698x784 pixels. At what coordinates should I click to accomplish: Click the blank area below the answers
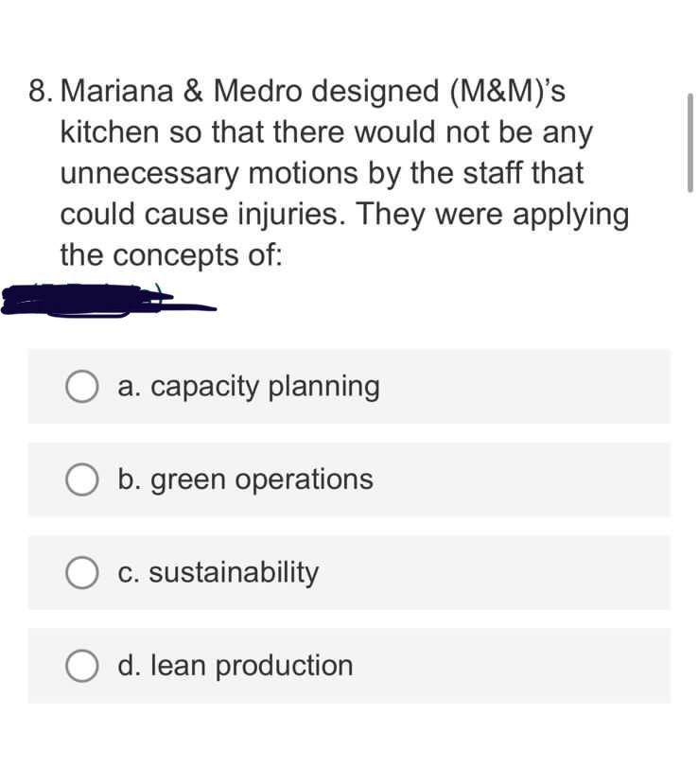(x=349, y=747)
